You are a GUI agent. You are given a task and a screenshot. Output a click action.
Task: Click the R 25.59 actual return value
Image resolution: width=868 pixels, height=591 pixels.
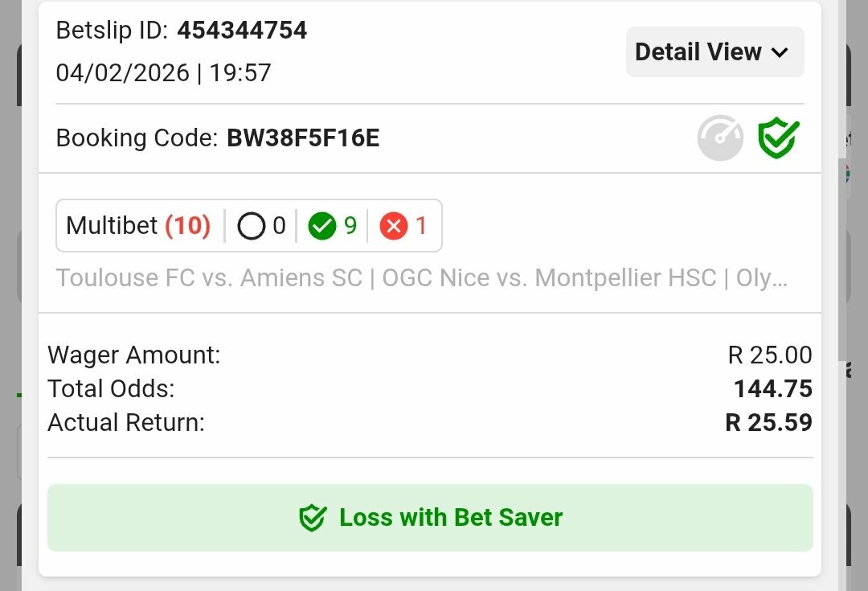[x=768, y=423]
